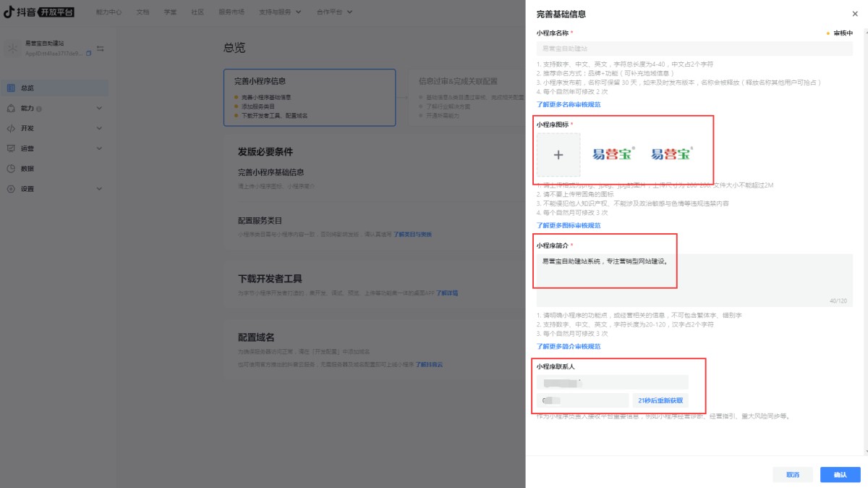Viewport: 868px width, 488px height.
Task: Open 了解抖音云 link
Action: coord(430,364)
